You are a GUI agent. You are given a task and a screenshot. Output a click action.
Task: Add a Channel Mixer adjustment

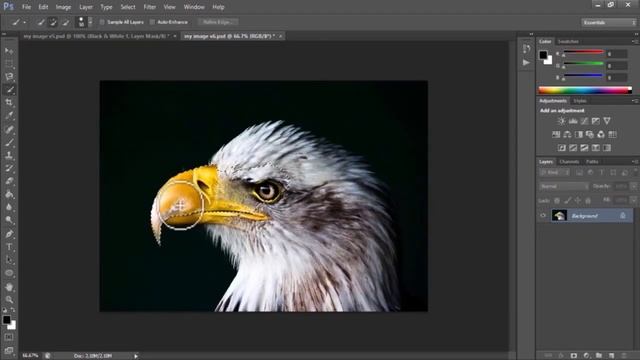pos(601,134)
